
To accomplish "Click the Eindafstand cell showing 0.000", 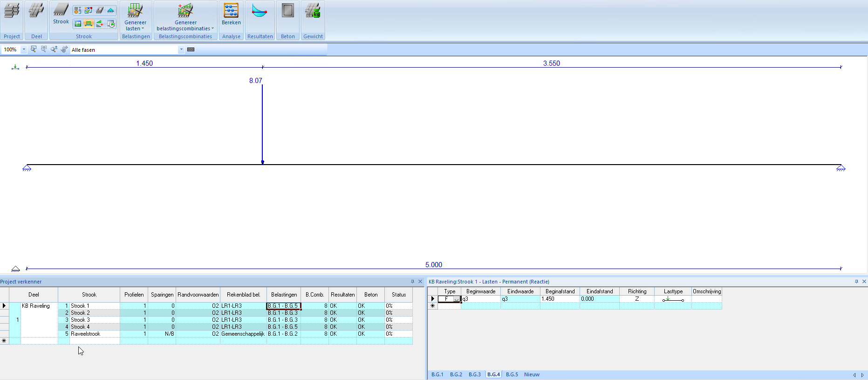I will (x=600, y=299).
